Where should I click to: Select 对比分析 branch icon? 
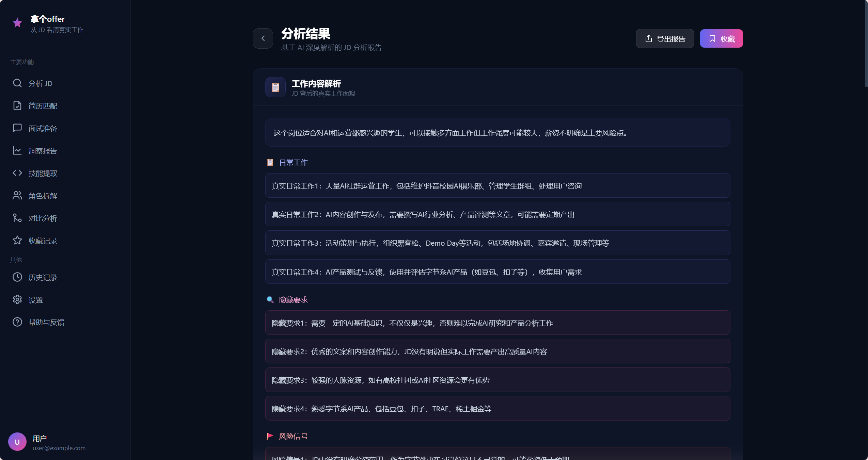point(17,218)
